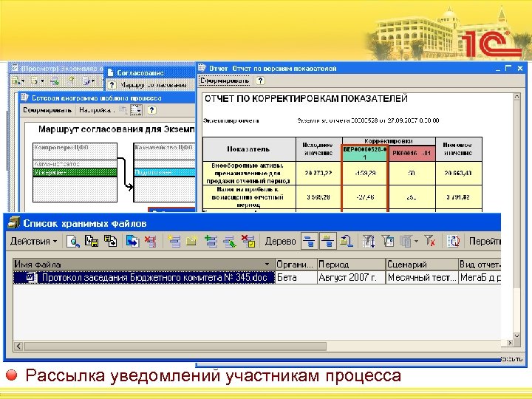Click the edit entry pencil icon
532x399 pixels.
coord(229,241)
